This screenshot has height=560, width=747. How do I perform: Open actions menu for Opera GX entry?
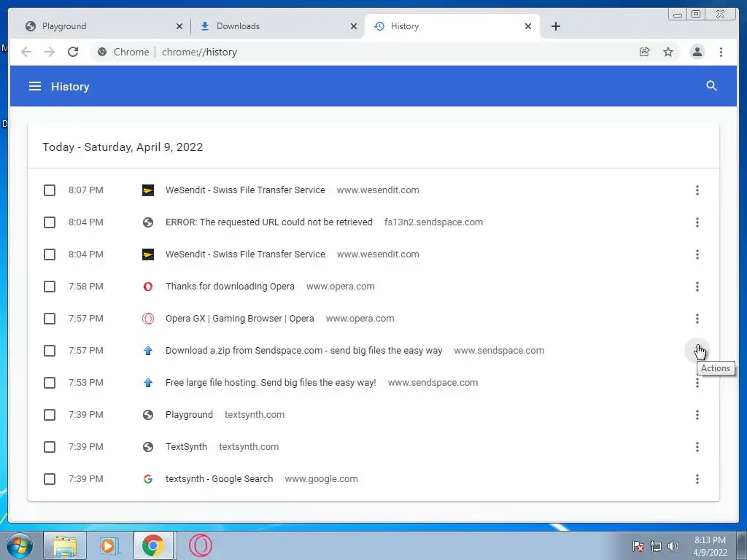click(697, 319)
